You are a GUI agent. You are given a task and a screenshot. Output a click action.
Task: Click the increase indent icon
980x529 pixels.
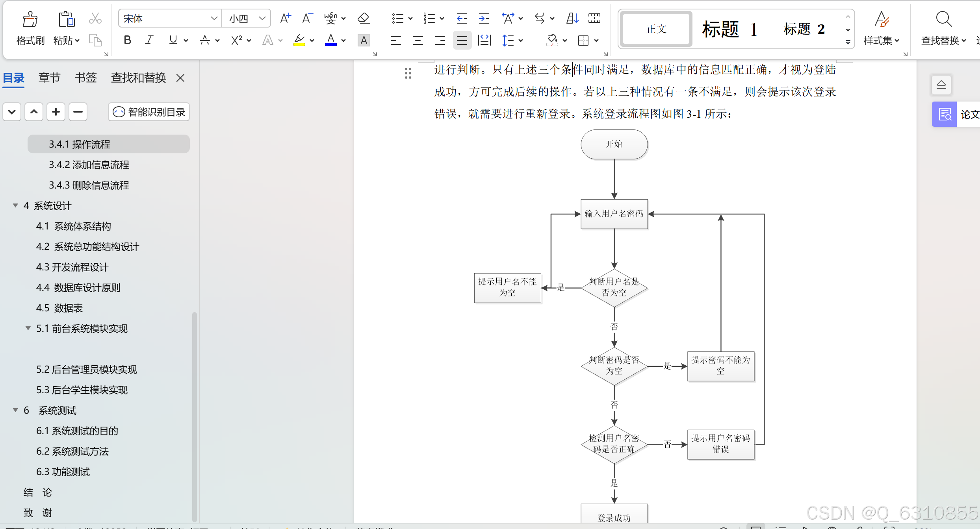pyautogui.click(x=484, y=18)
